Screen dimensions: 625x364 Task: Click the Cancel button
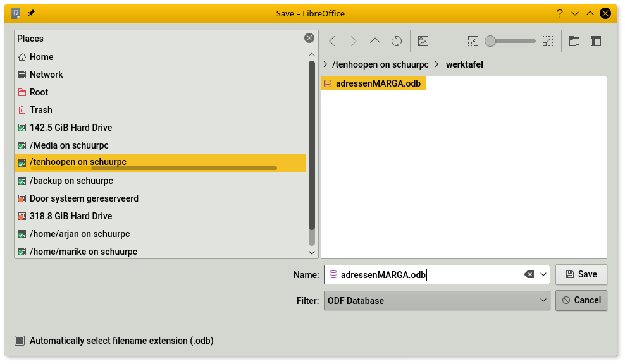pyautogui.click(x=581, y=300)
